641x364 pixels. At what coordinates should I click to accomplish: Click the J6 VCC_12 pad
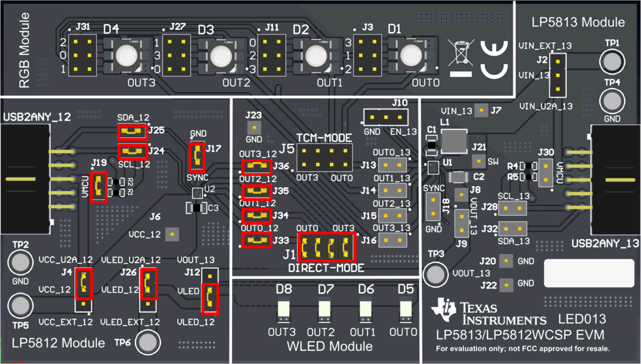click(x=172, y=234)
